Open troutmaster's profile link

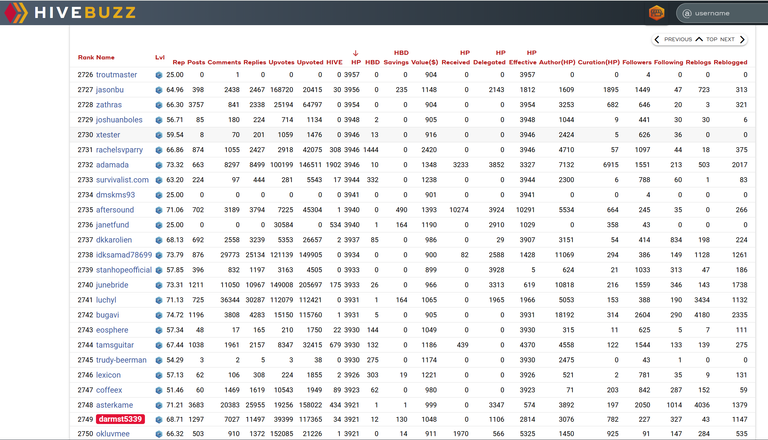117,74
